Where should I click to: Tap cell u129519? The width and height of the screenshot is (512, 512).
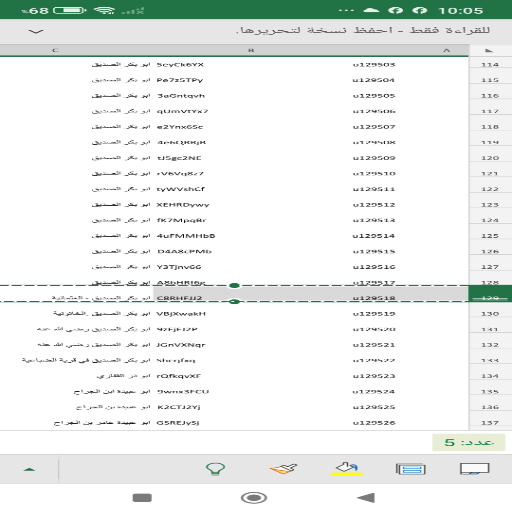point(374,314)
